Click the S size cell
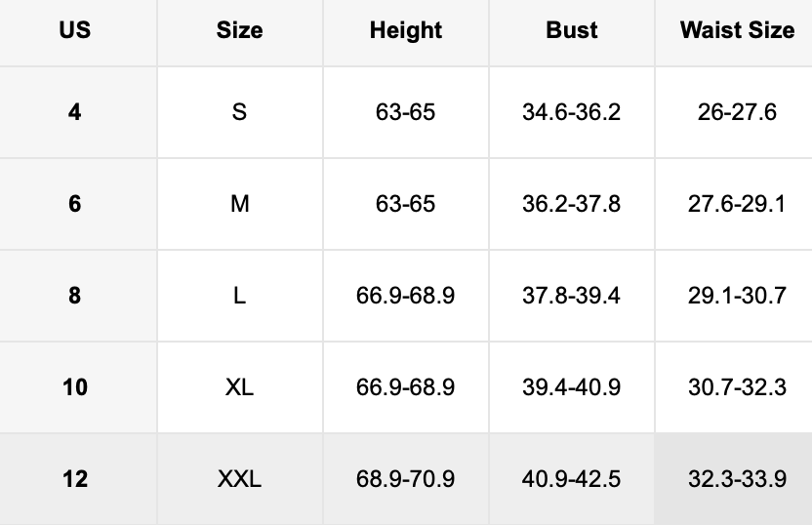The width and height of the screenshot is (812, 525). (x=239, y=112)
